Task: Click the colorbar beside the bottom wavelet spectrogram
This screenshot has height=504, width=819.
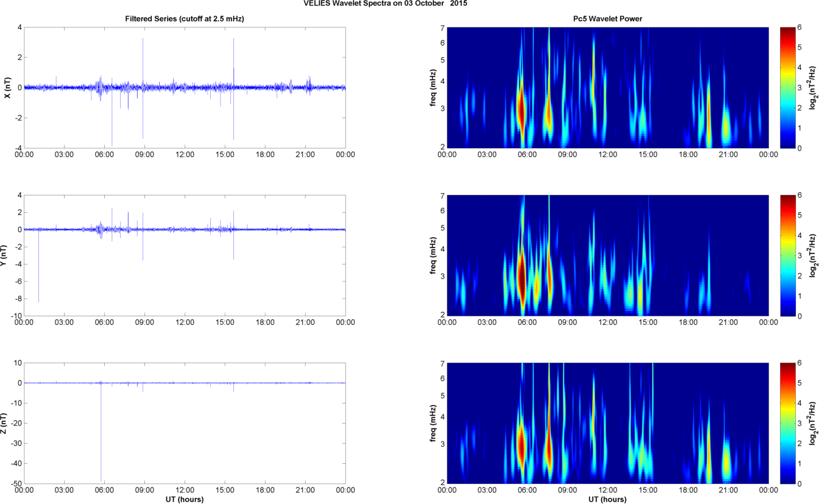Action: [787, 423]
